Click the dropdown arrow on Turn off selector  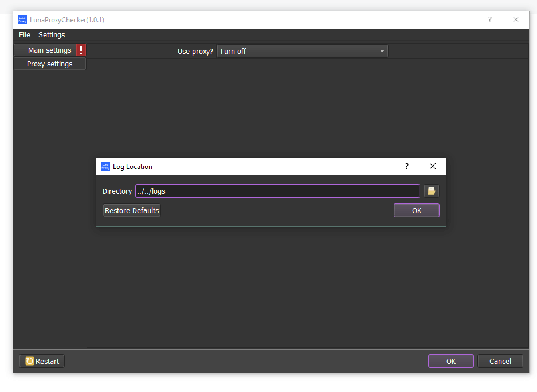[382, 51]
